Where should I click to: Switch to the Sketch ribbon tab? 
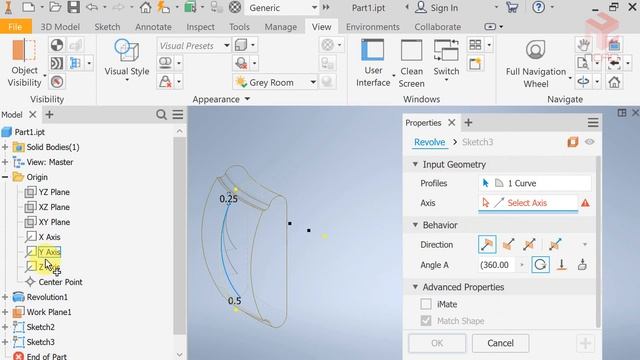click(107, 27)
